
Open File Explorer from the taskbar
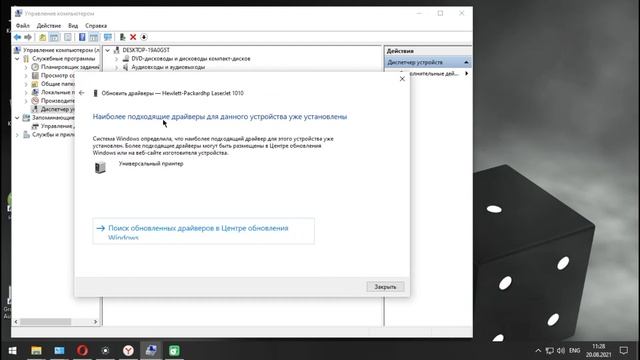36,351
